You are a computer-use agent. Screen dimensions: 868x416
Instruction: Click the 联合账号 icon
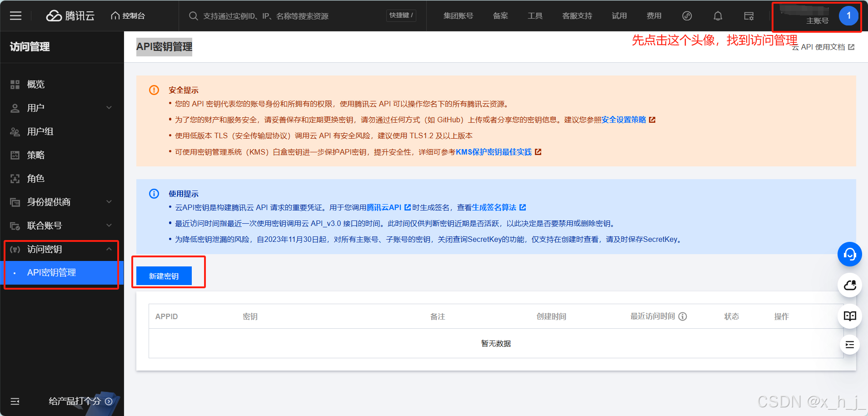[x=15, y=226]
